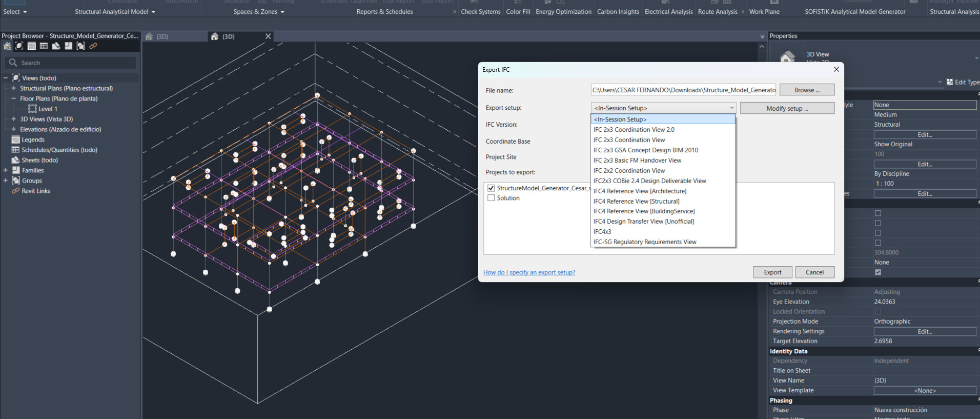The height and width of the screenshot is (419, 980).
Task: Collapse the Views (todo) node
Action: click(5, 78)
